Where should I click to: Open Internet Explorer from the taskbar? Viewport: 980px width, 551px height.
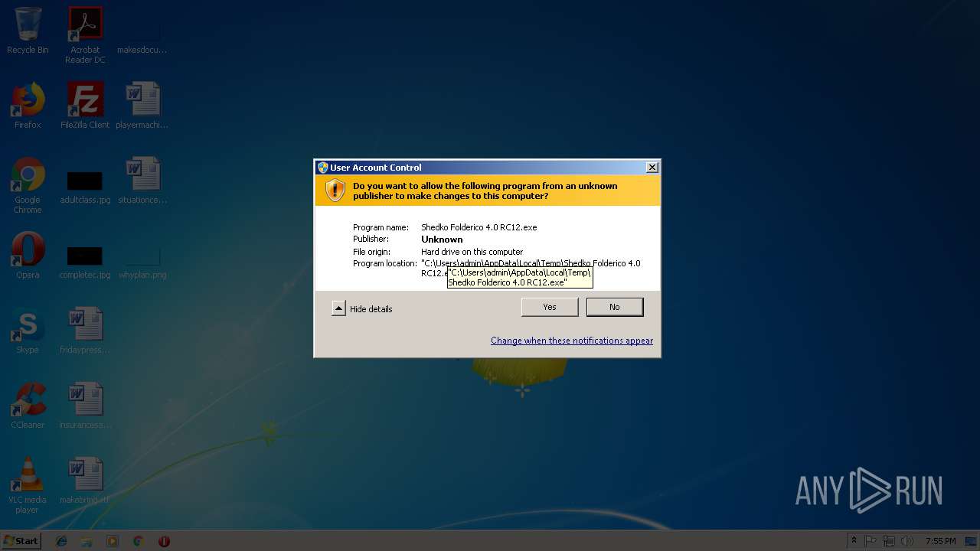click(61, 541)
